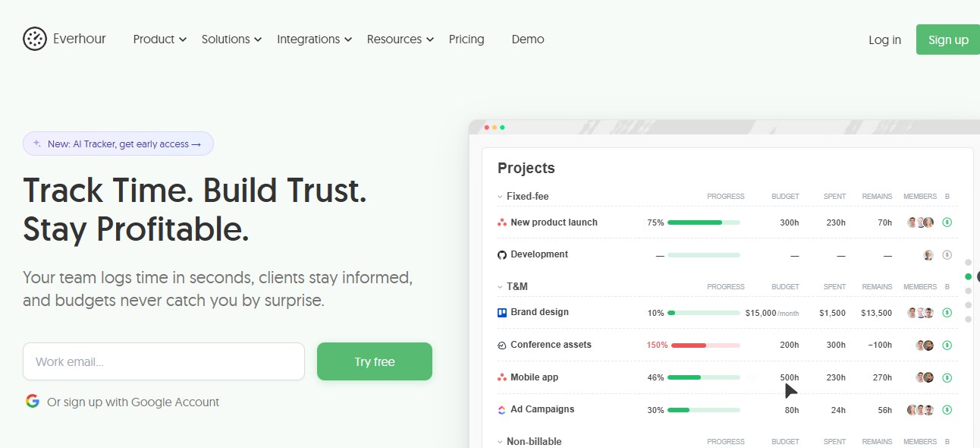Click the Mobile app progress bar

tap(704, 377)
